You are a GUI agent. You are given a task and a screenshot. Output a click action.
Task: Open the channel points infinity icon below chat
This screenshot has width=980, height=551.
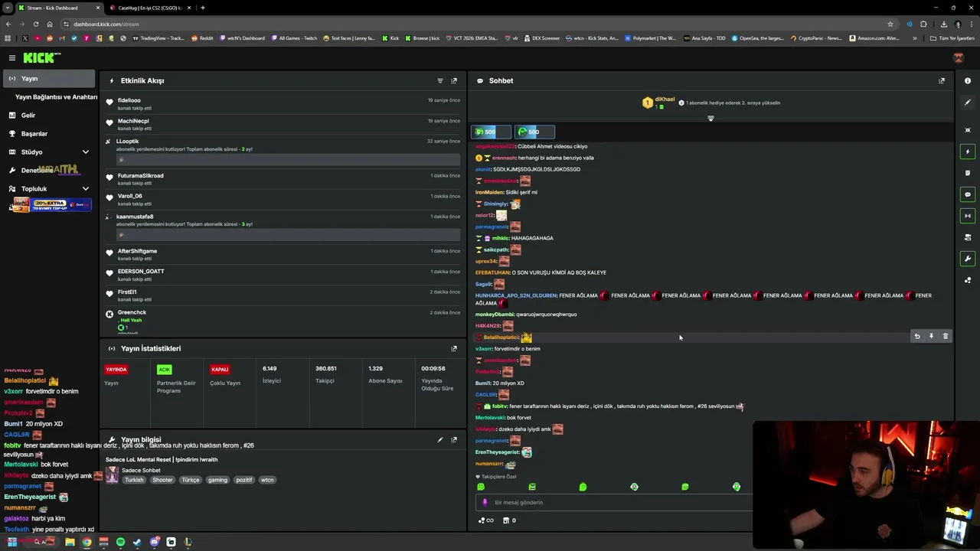(486, 520)
